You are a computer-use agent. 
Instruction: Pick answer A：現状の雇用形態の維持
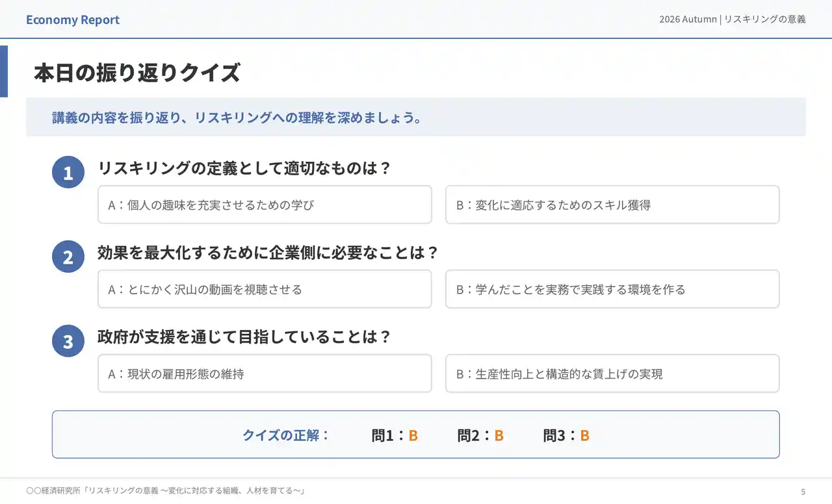coord(265,373)
